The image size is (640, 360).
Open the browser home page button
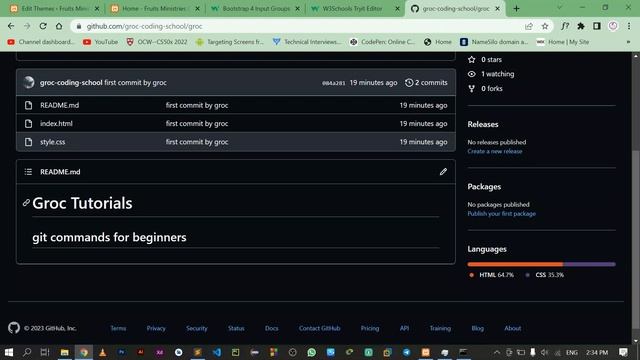point(59,26)
